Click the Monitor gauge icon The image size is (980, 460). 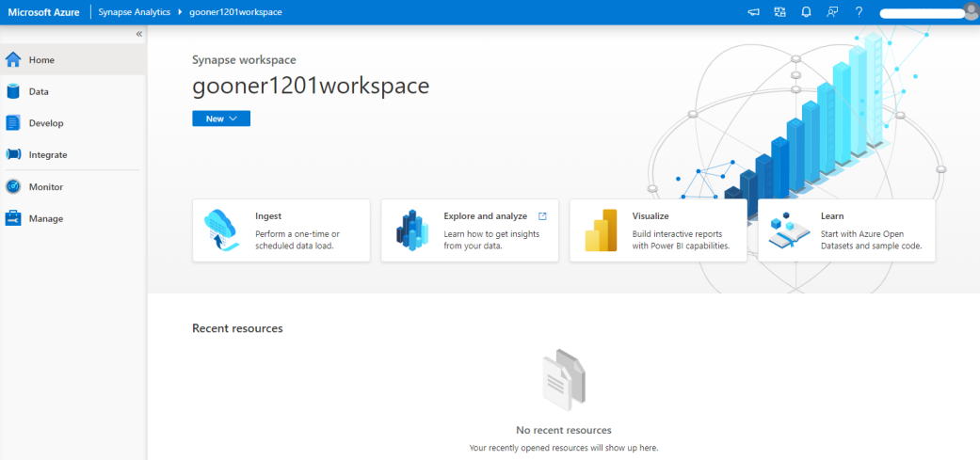(13, 186)
